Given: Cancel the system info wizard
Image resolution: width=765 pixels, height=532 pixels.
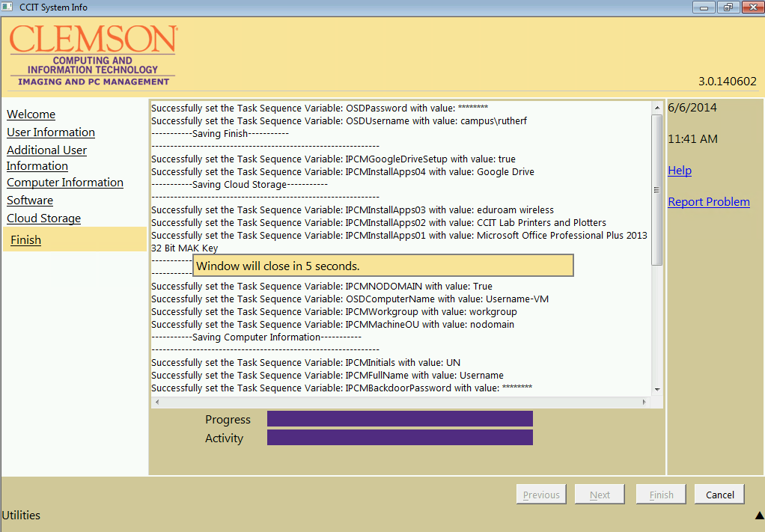Looking at the screenshot, I should tap(719, 495).
